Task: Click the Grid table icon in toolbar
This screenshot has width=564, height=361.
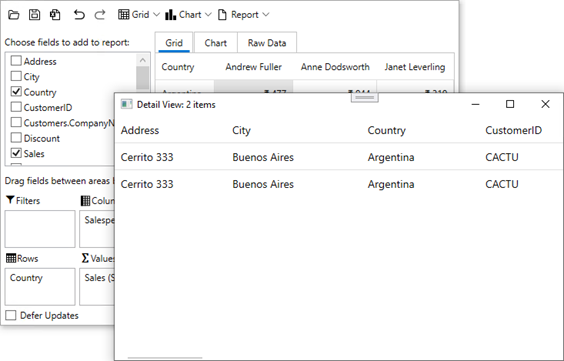Action: [123, 15]
